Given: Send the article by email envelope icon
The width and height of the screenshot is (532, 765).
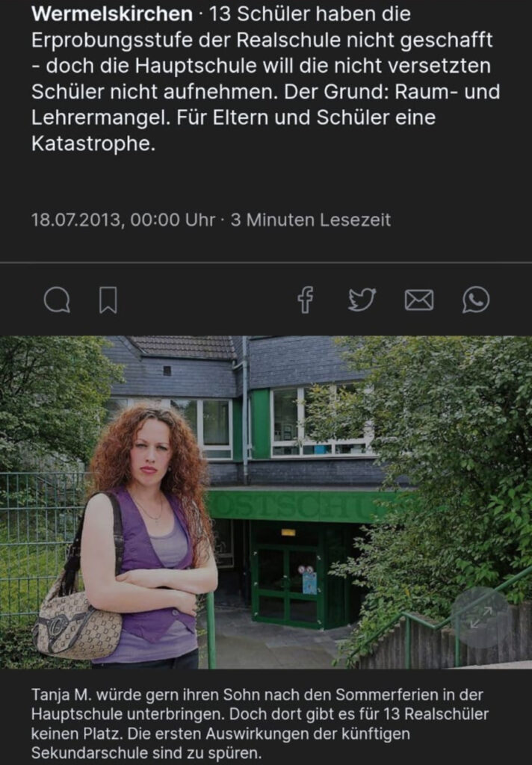Looking at the screenshot, I should point(419,300).
